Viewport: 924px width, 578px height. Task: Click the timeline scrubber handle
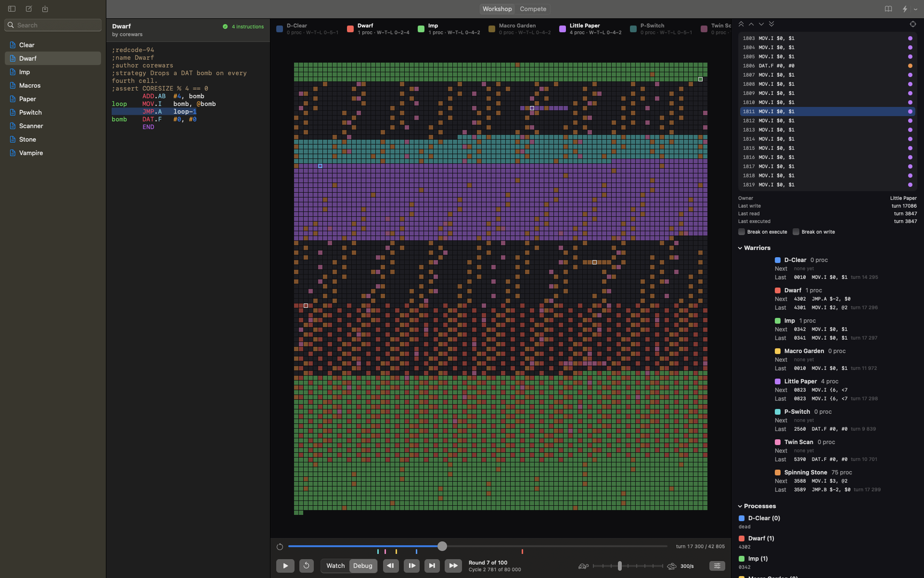click(442, 546)
